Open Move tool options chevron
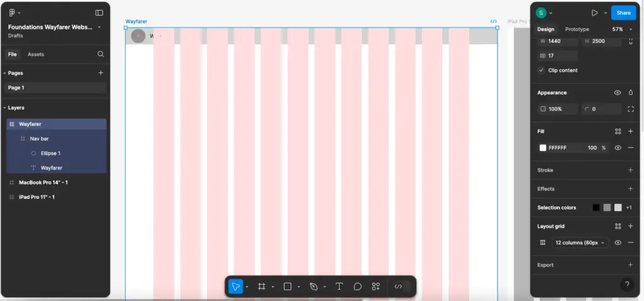This screenshot has width=644, height=301. (x=247, y=287)
